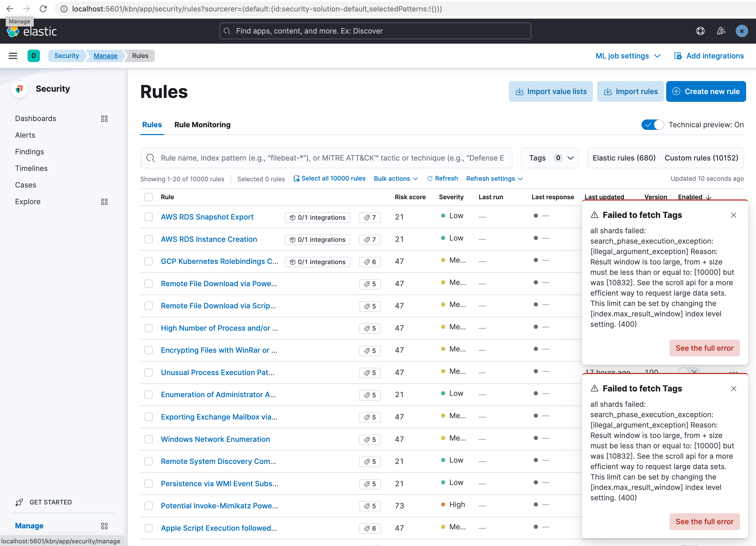Open the user profile avatar
756x546 pixels.
(742, 31)
